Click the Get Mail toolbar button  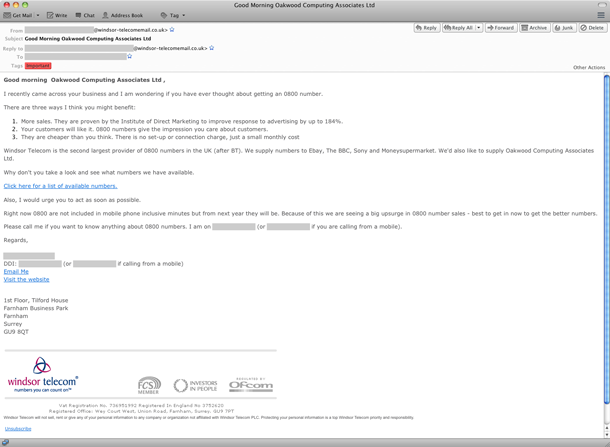pyautogui.click(x=18, y=15)
